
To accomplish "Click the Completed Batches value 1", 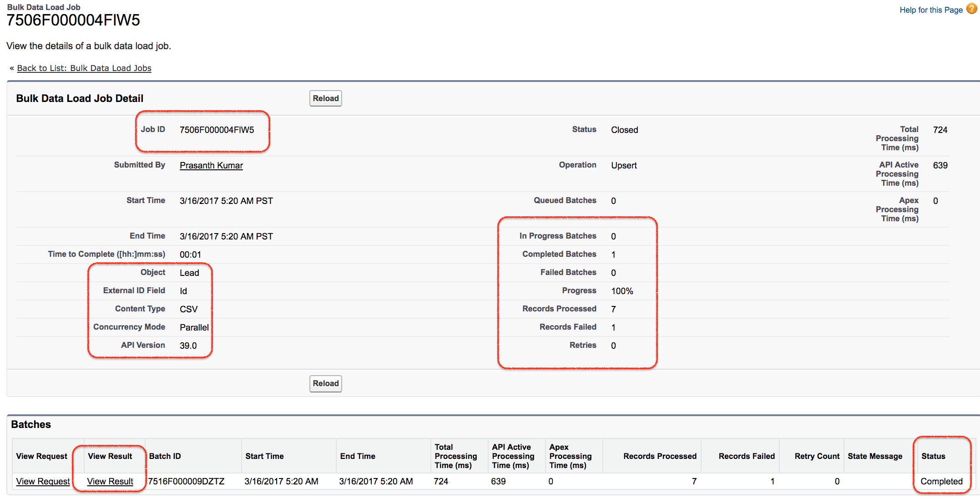I will (x=613, y=255).
